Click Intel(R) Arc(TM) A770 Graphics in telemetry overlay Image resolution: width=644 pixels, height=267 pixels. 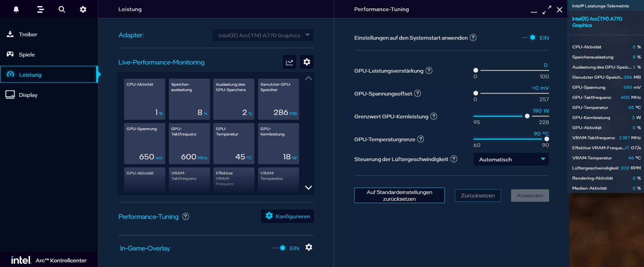coord(597,22)
